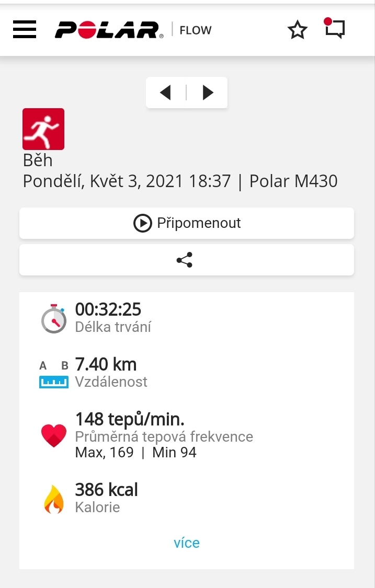Open notifications comment icon
The width and height of the screenshot is (375, 588).
334,28
